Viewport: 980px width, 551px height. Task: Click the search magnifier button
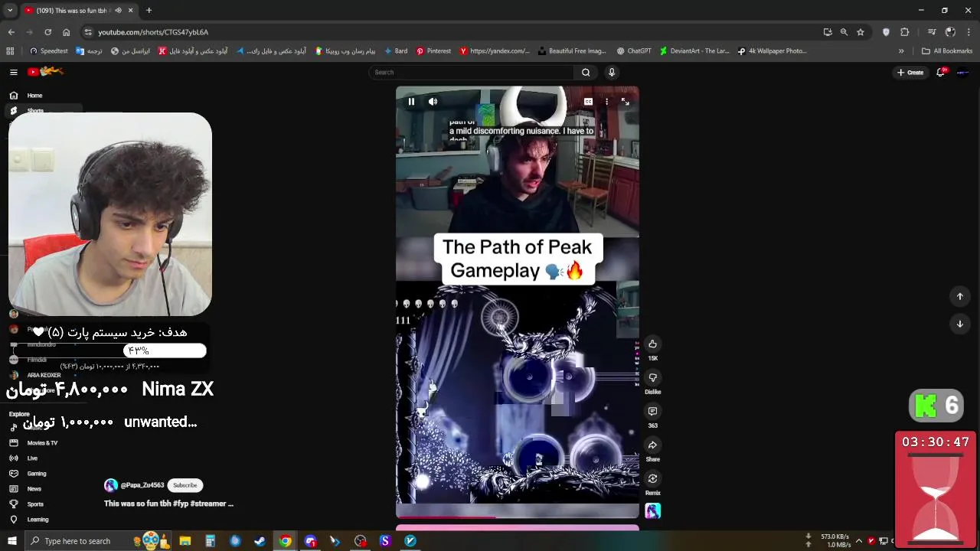tap(586, 72)
